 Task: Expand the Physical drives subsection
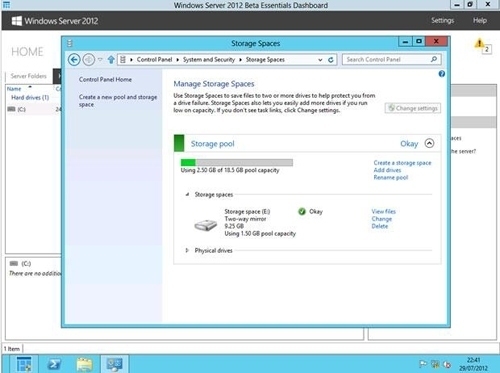[x=187, y=250]
